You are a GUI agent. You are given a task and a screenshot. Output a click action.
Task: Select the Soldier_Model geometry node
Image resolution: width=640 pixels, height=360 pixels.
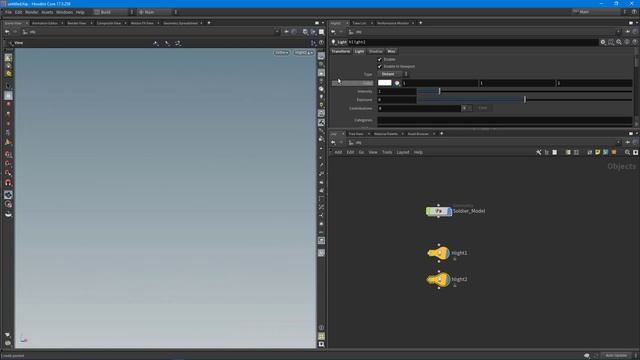[x=439, y=211]
